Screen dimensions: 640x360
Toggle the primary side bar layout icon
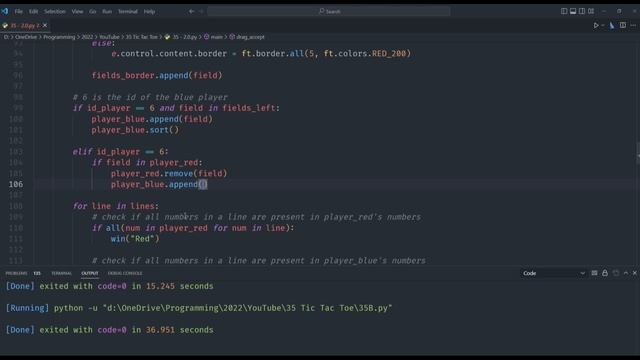pos(564,11)
